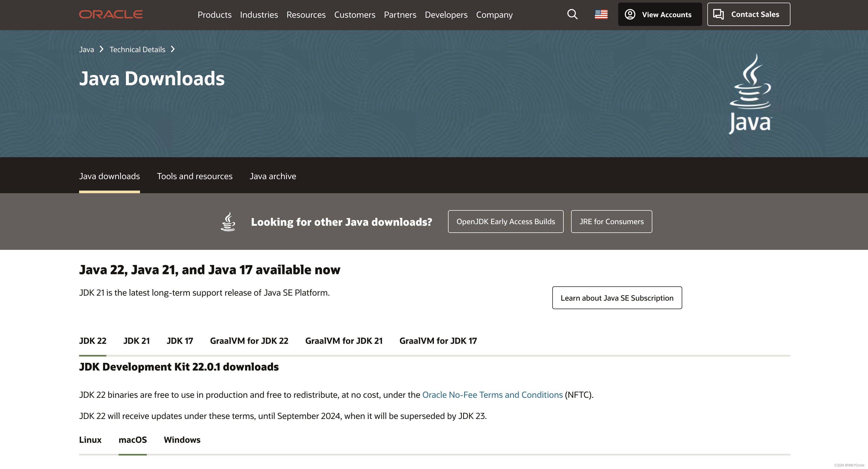Click JDK Development Kit 22.0.1 downloads heading

click(179, 367)
